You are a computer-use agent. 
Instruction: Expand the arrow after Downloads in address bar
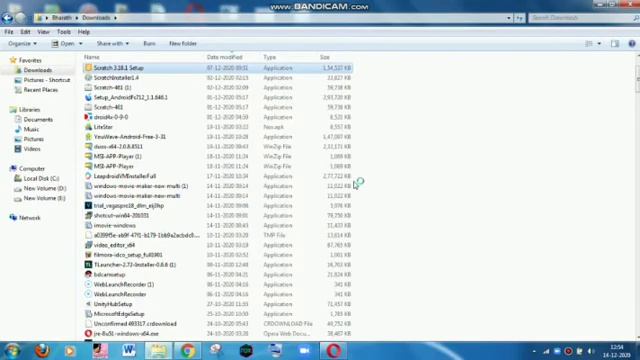(116, 18)
